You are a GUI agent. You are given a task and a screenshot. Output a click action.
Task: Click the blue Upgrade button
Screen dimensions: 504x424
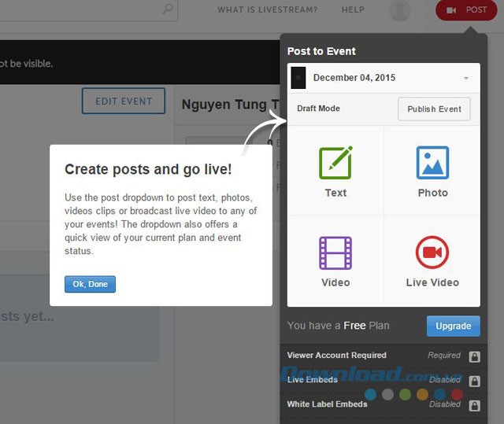pyautogui.click(x=453, y=326)
